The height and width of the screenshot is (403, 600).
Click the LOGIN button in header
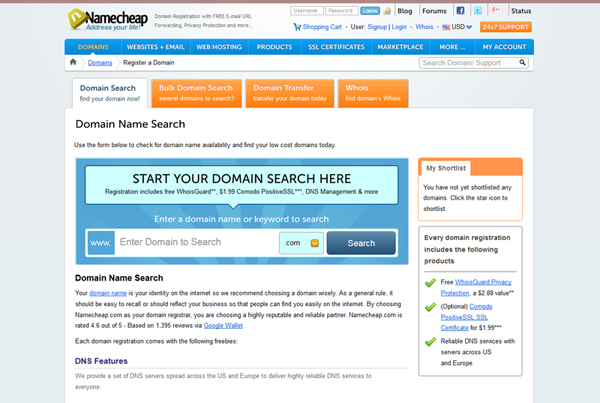370,11
